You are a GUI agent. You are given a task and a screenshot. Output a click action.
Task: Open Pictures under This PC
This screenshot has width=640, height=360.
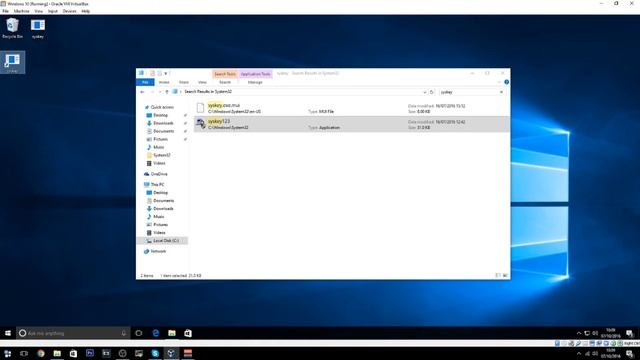[x=160, y=224]
